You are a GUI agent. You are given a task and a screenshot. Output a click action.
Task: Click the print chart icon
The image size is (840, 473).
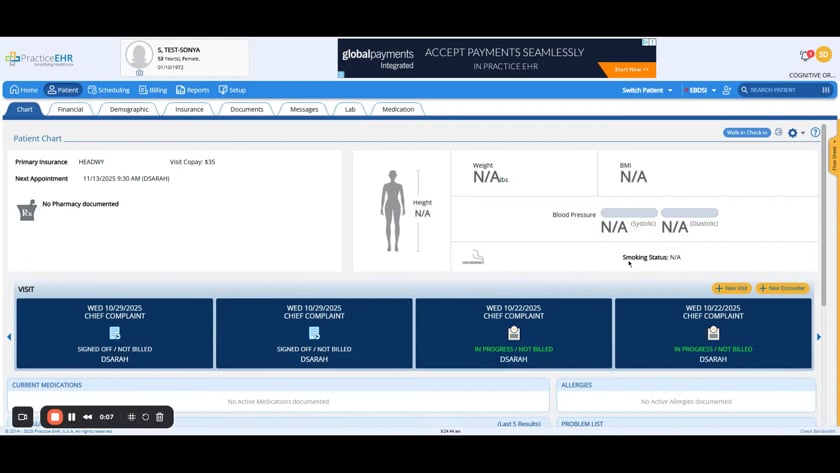tap(778, 132)
